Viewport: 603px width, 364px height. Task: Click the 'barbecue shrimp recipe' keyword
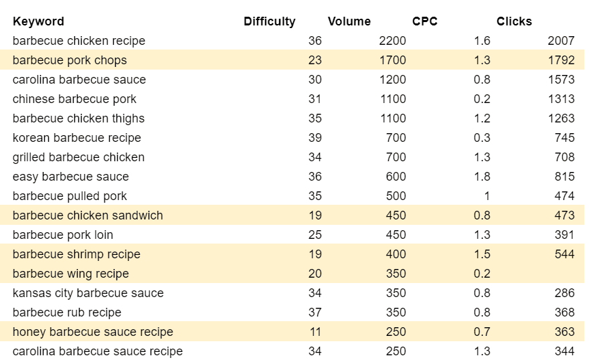(76, 254)
